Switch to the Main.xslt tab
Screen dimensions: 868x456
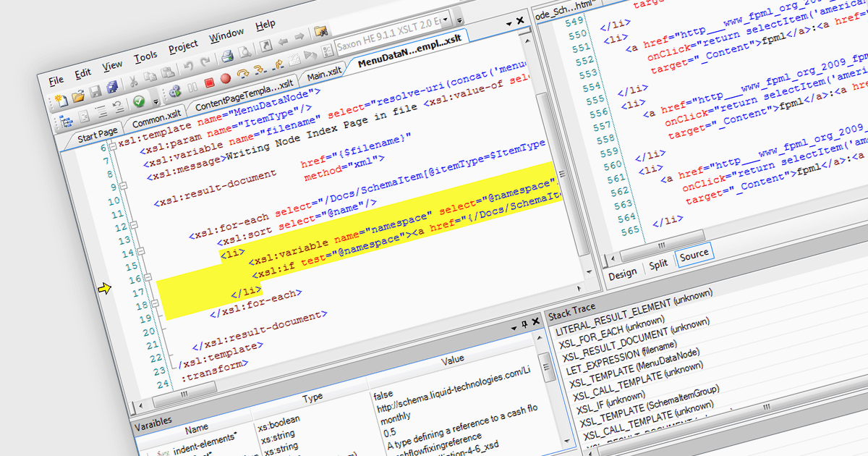coord(324,75)
